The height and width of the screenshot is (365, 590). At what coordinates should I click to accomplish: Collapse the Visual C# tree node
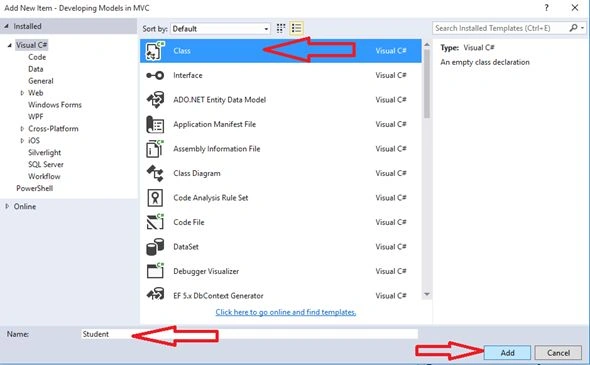tap(10, 45)
